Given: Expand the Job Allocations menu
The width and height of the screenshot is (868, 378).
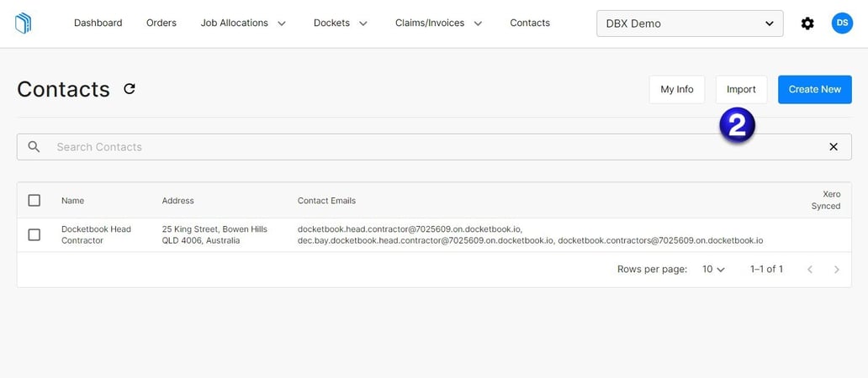Looking at the screenshot, I should pos(243,24).
